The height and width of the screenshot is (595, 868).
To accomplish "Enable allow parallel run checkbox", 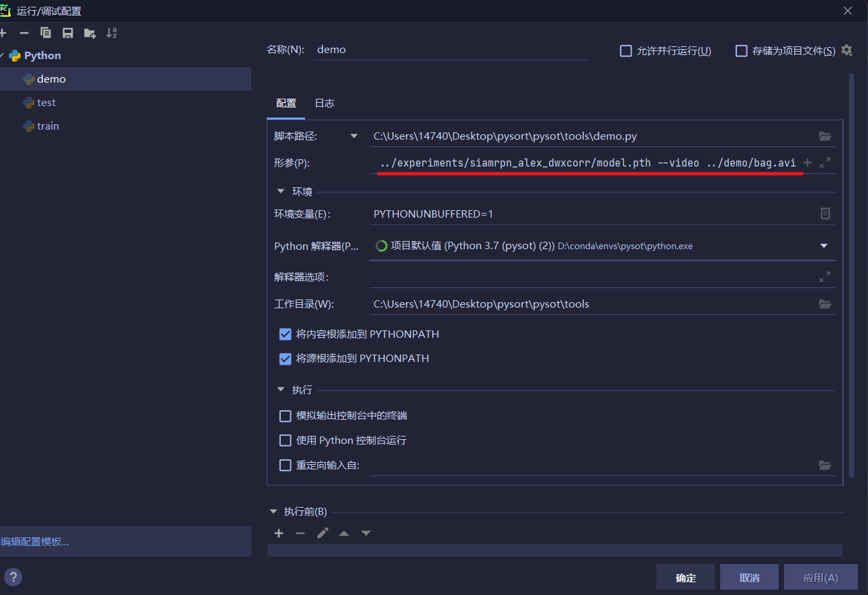I will [x=626, y=51].
